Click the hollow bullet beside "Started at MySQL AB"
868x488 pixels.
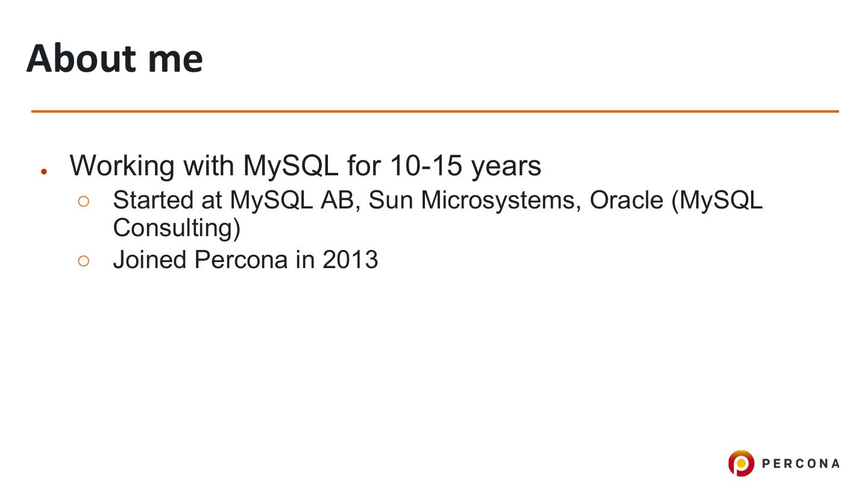(84, 202)
